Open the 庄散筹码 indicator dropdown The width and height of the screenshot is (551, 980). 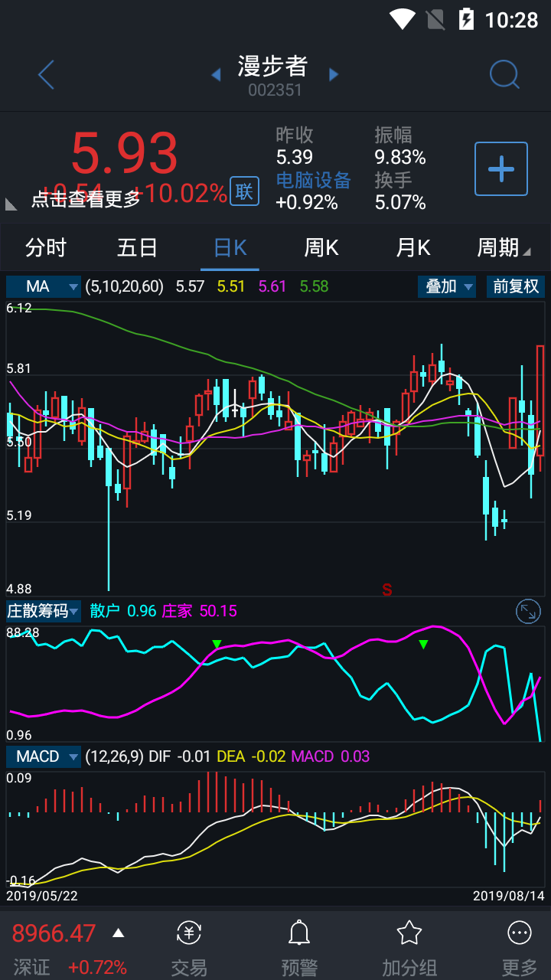click(44, 611)
